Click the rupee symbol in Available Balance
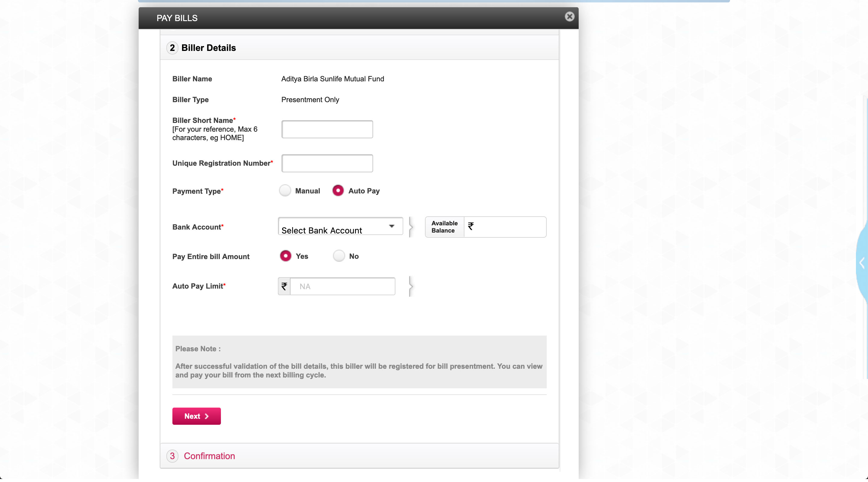The width and height of the screenshot is (868, 482). click(x=470, y=226)
